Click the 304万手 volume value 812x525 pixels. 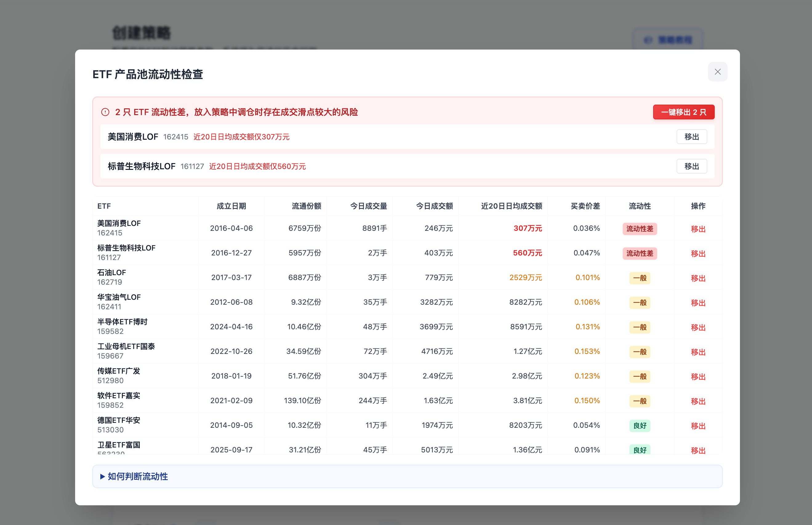(x=372, y=376)
